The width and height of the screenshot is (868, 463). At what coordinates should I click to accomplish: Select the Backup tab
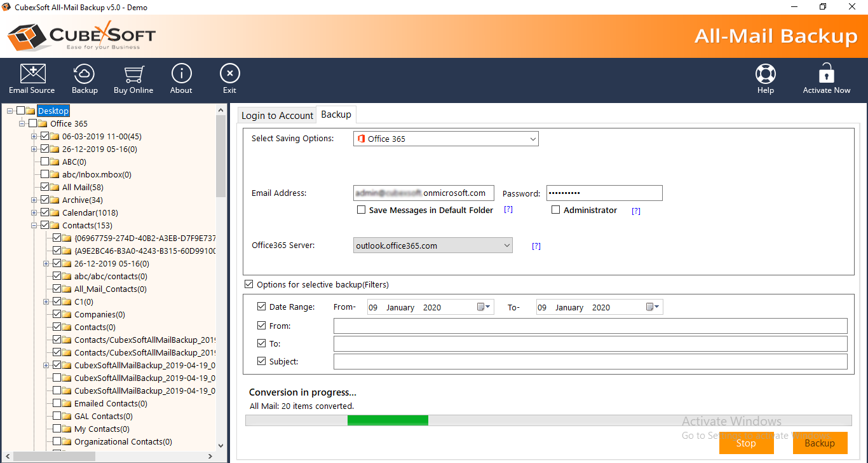click(336, 114)
